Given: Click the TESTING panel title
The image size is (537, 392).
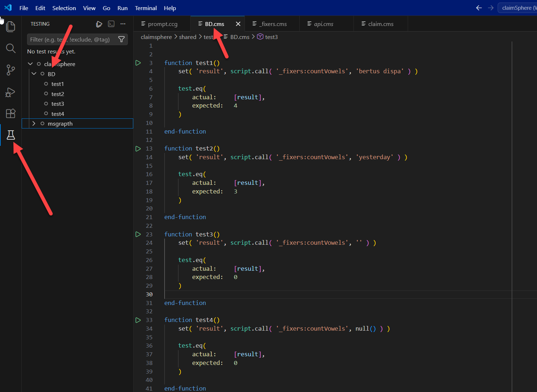Looking at the screenshot, I should [x=40, y=24].
